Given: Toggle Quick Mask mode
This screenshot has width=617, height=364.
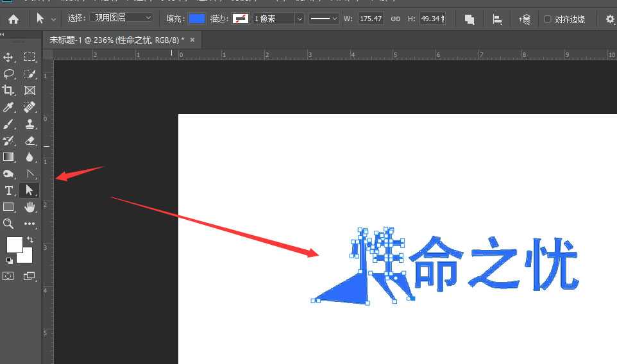Looking at the screenshot, I should point(9,276).
